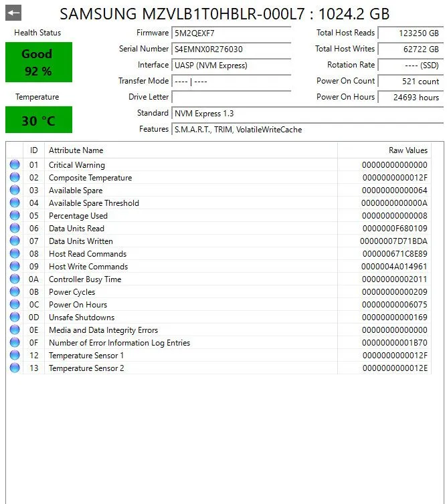The height and width of the screenshot is (504, 447).
Task: Click Total Host Reads value 123250 GB
Action: coord(410,33)
